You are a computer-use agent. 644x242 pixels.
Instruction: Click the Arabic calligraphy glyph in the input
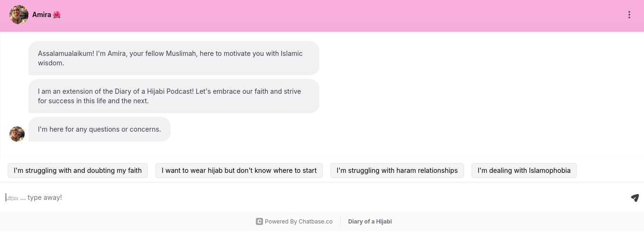click(x=12, y=197)
